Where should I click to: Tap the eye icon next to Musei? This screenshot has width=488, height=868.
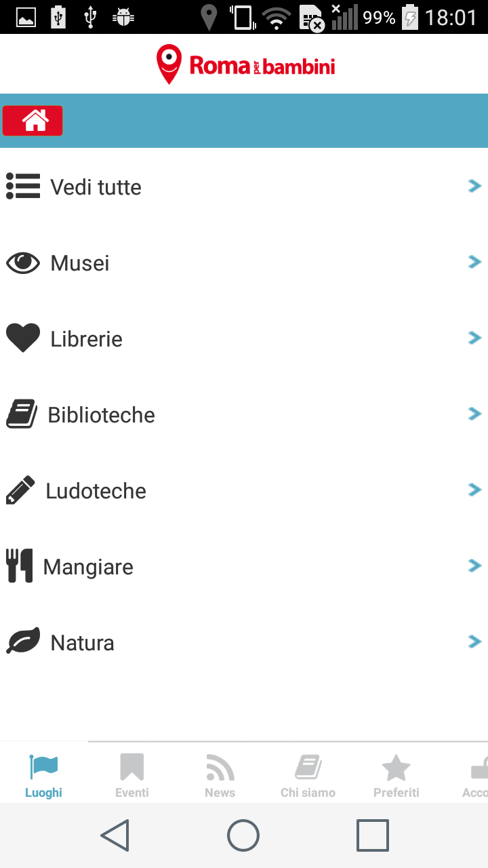point(23,262)
